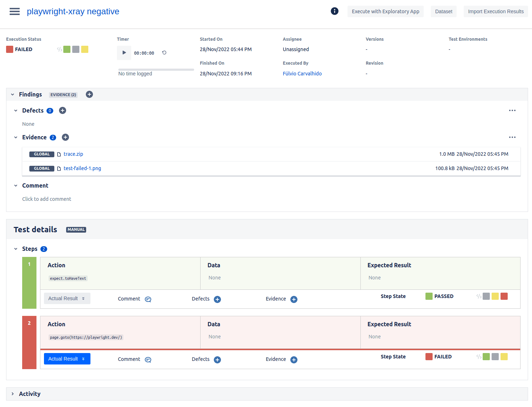Mark step 2 as yellow executing
The image size is (532, 407).
coord(504,357)
